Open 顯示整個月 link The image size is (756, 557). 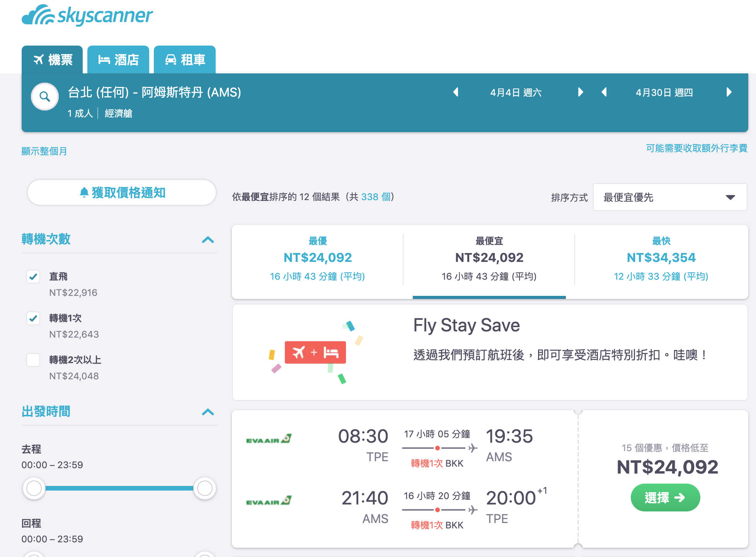44,151
